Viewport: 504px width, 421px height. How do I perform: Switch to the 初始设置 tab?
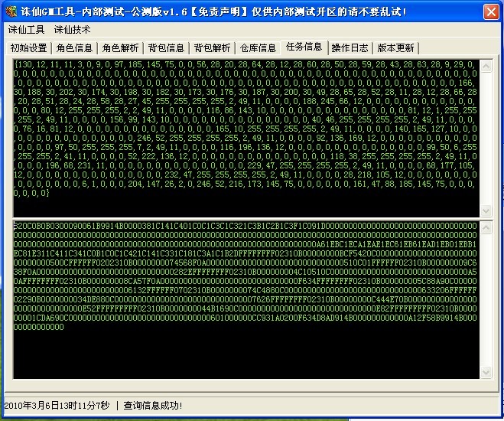(28, 47)
